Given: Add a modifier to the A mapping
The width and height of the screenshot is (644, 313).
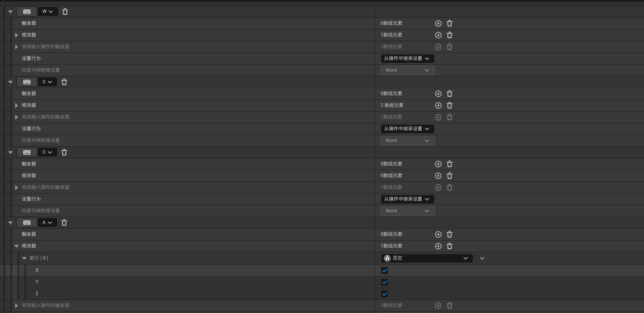Looking at the screenshot, I should pos(438,246).
